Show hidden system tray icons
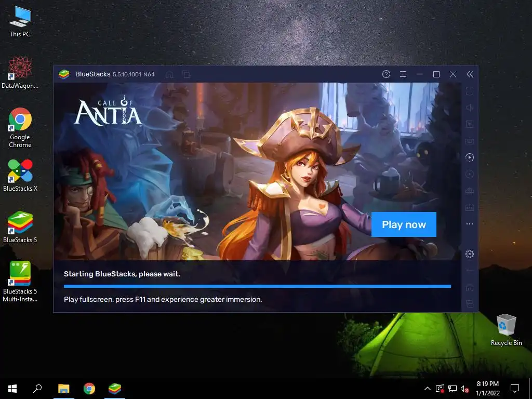This screenshot has height=399, width=532. [x=428, y=389]
